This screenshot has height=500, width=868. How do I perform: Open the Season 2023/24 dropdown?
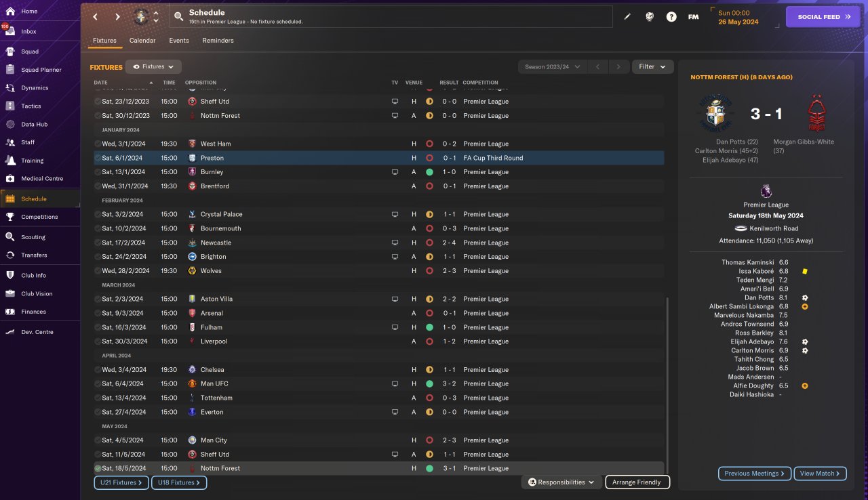pyautogui.click(x=553, y=67)
